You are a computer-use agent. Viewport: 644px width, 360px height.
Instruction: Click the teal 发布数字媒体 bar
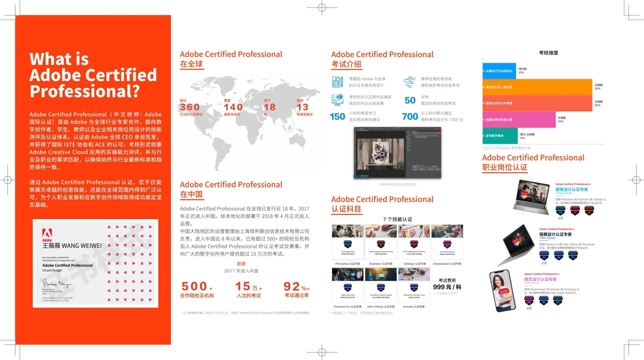(x=500, y=136)
